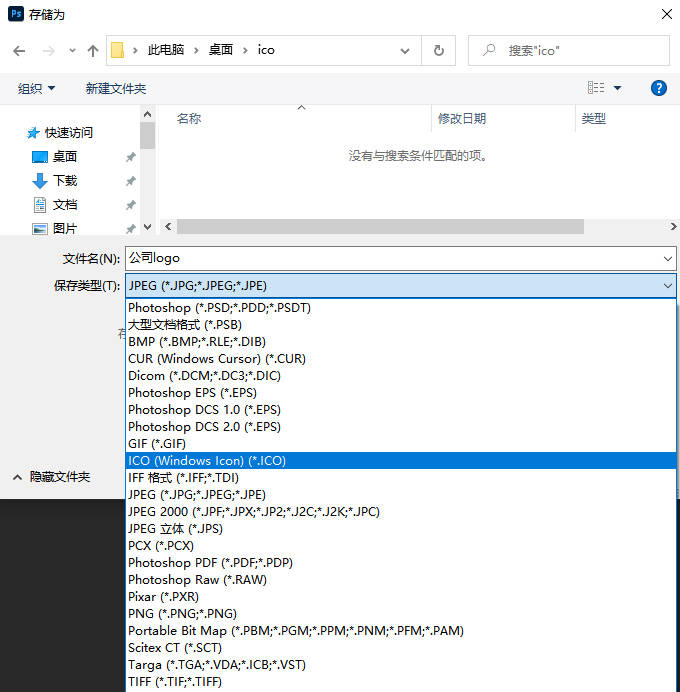Open 图片 in quick access

pyautogui.click(x=64, y=229)
